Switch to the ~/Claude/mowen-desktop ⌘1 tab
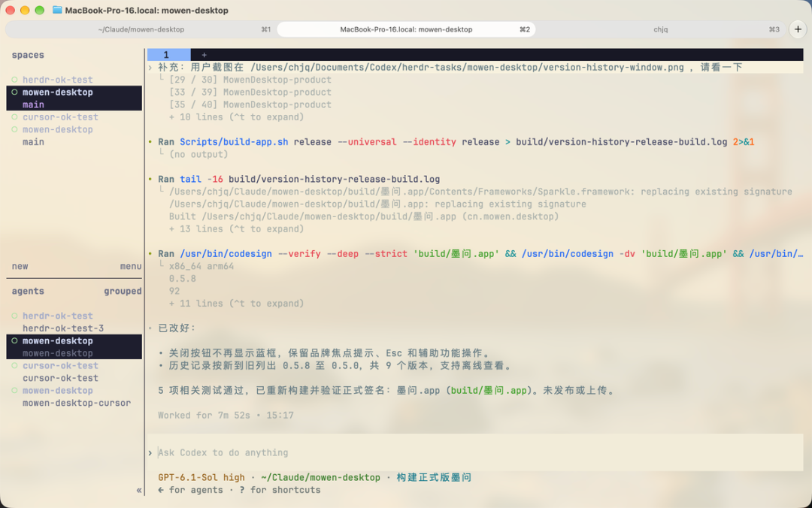Viewport: 812px width, 508px height. tap(141, 29)
